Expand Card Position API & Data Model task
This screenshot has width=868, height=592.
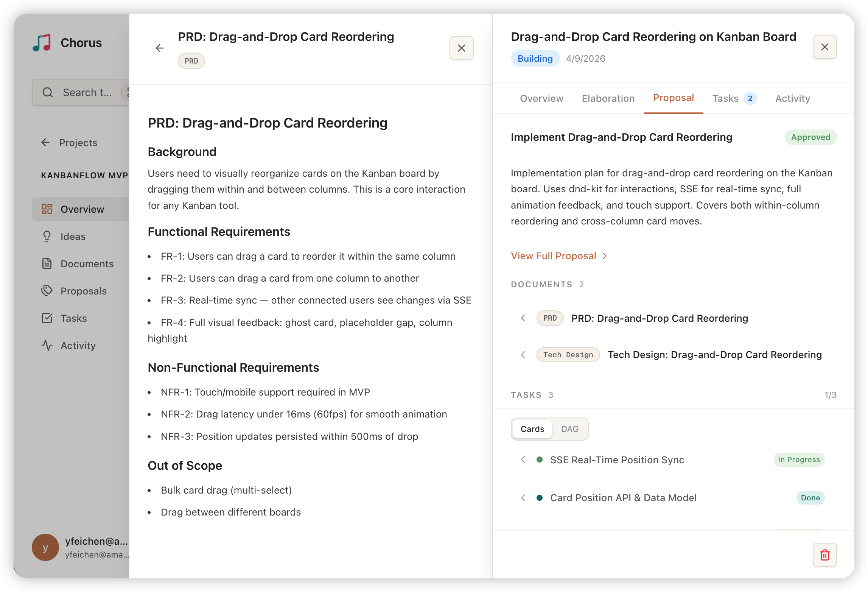tap(523, 498)
